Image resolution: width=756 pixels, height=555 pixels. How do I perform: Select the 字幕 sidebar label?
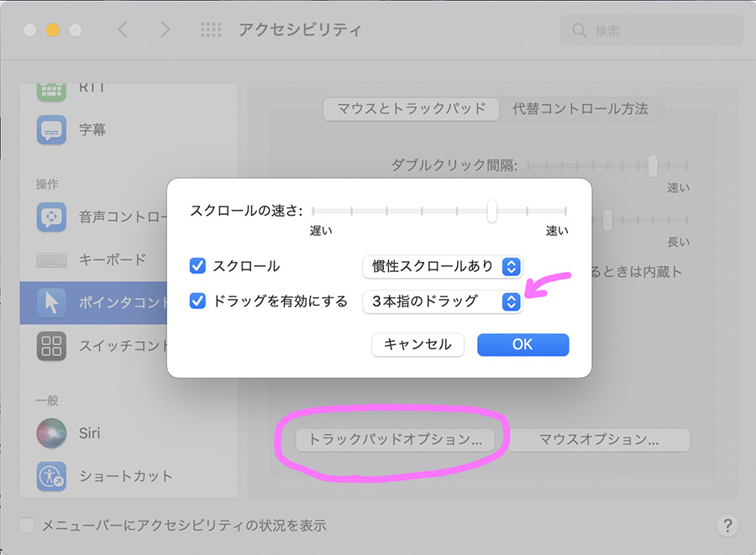tap(92, 129)
